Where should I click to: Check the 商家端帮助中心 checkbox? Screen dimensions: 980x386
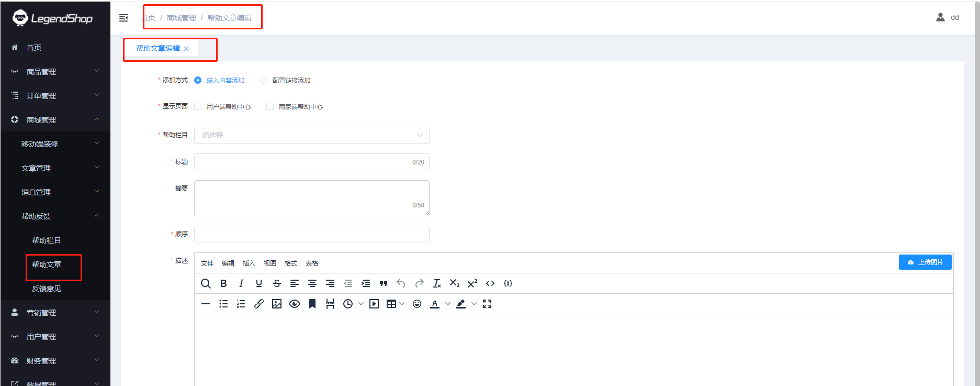coord(270,106)
